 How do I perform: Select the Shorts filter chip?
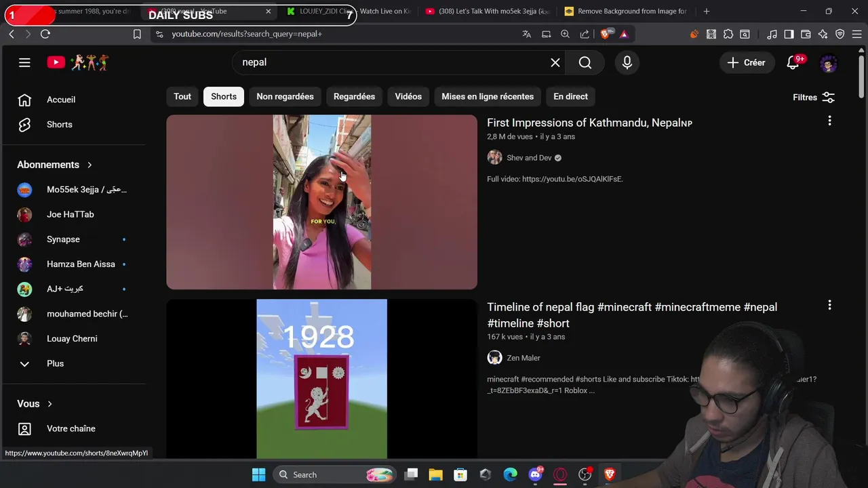[224, 96]
